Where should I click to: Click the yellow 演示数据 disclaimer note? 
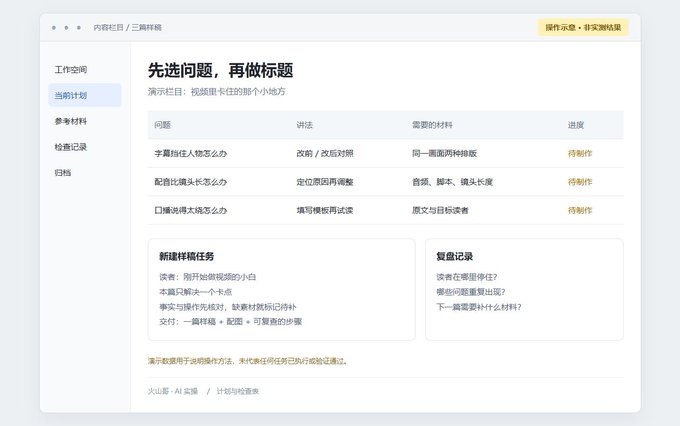click(248, 361)
